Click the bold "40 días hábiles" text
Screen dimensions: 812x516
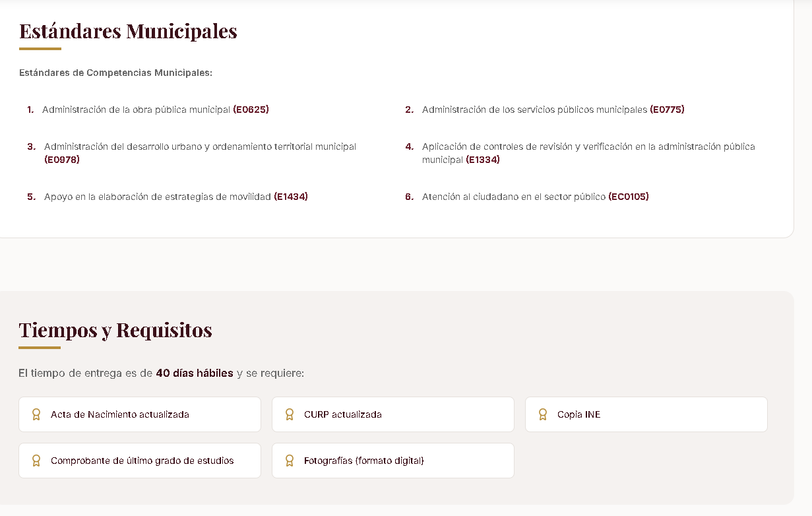click(x=195, y=373)
